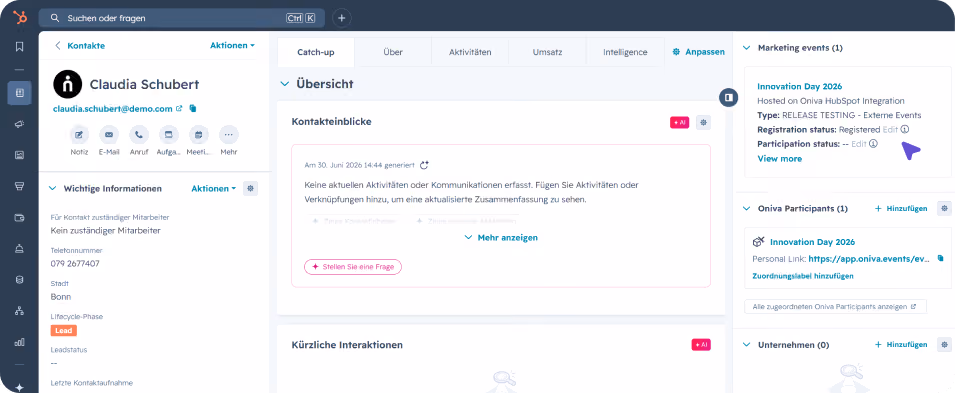Expand summary with Mehr anzeigen
Screen dimensions: 955x393
(501, 238)
